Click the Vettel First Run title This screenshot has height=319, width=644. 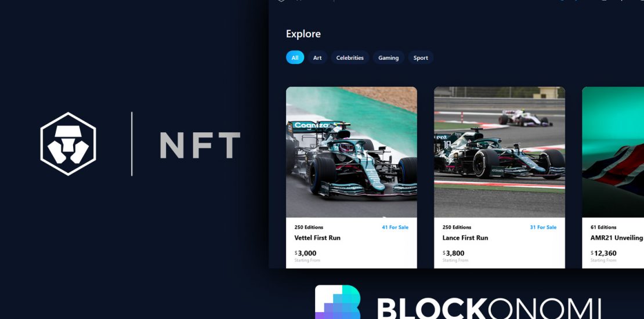point(317,238)
